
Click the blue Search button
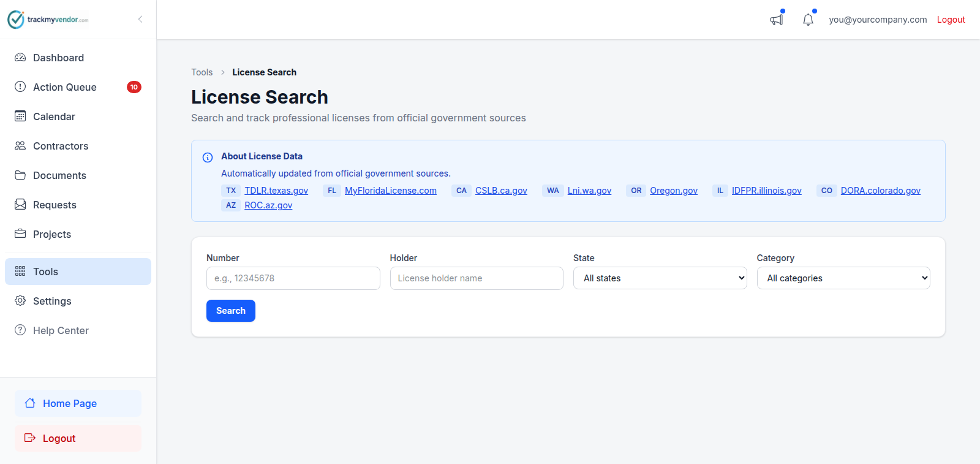[x=231, y=311]
